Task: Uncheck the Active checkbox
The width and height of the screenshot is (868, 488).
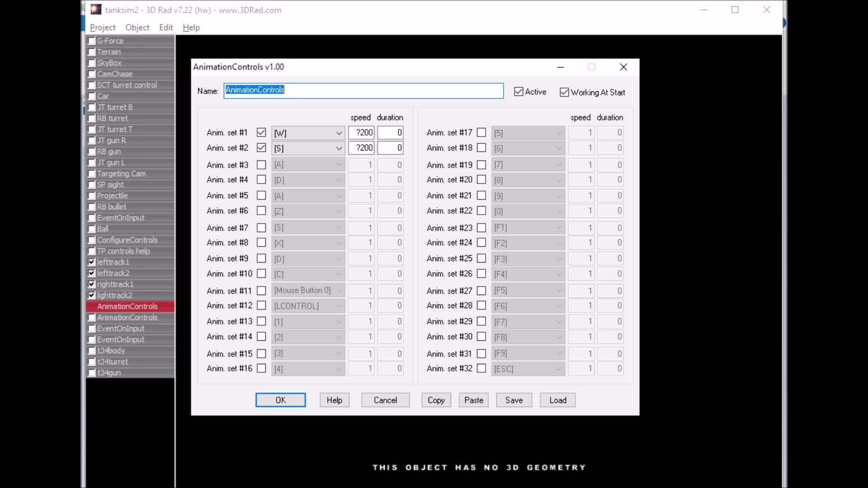Action: [x=519, y=92]
